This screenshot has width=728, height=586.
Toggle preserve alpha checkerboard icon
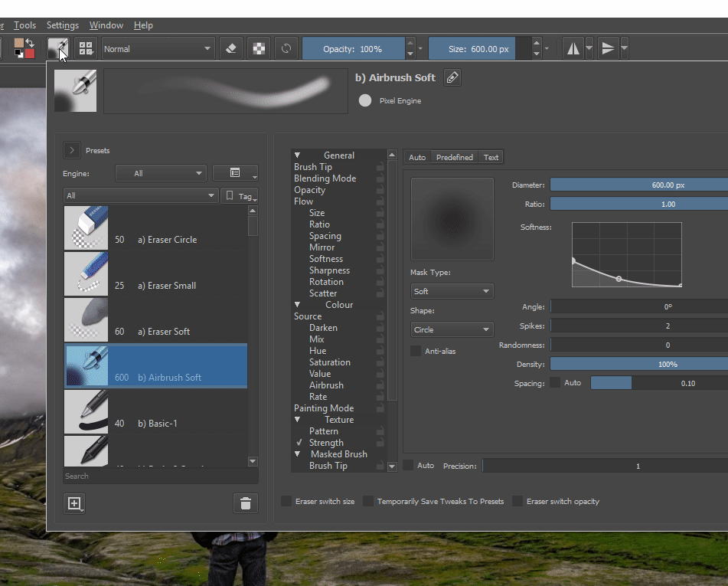click(x=260, y=48)
